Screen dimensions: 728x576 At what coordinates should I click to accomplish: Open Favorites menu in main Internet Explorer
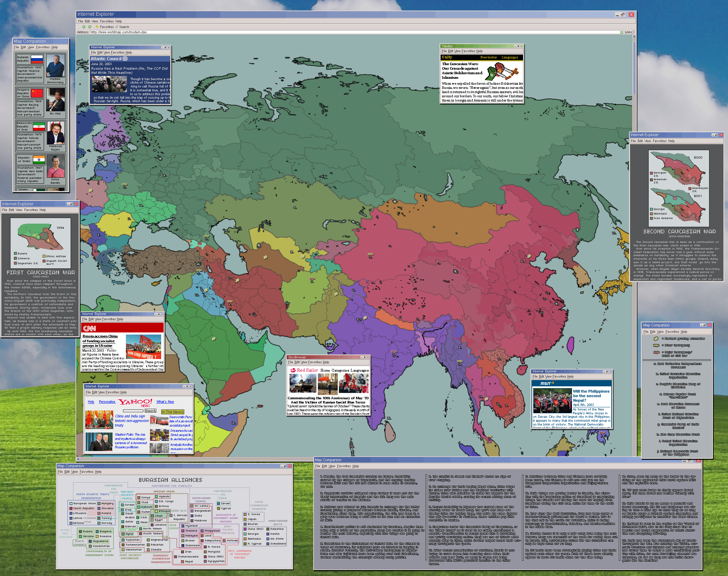click(x=107, y=21)
